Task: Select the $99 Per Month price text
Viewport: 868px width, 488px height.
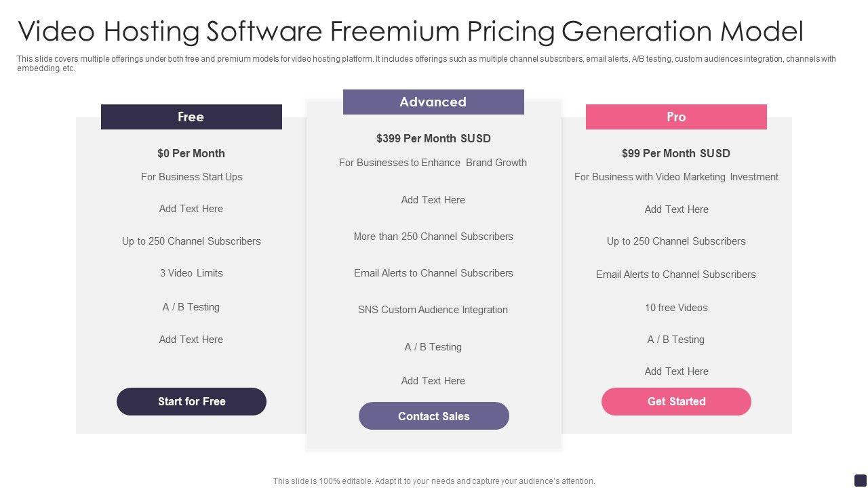Action: [676, 153]
